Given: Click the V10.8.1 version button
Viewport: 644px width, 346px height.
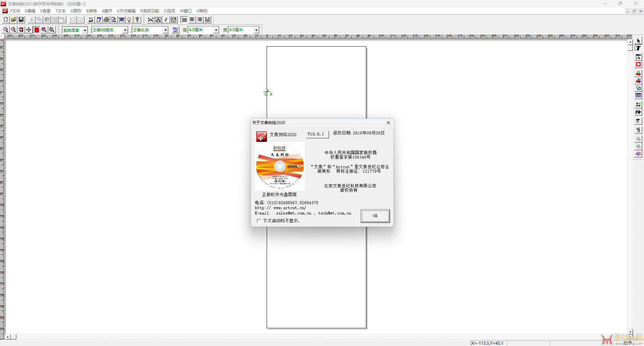Looking at the screenshot, I should 317,134.
